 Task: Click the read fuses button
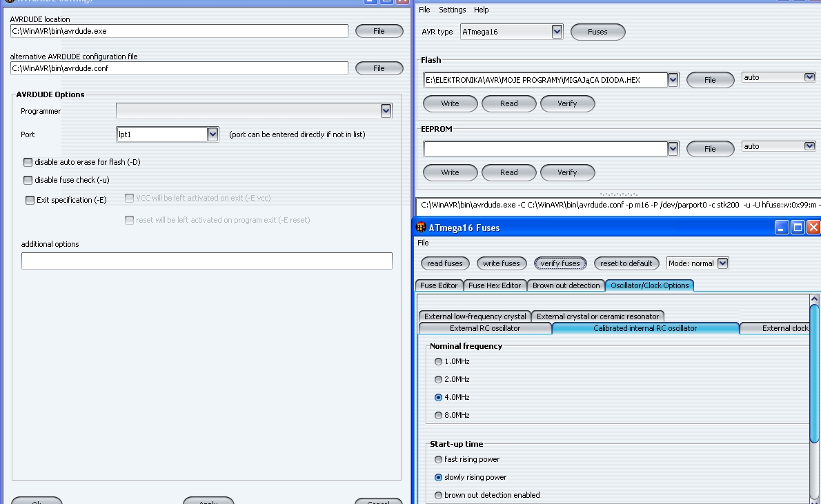[x=445, y=263]
